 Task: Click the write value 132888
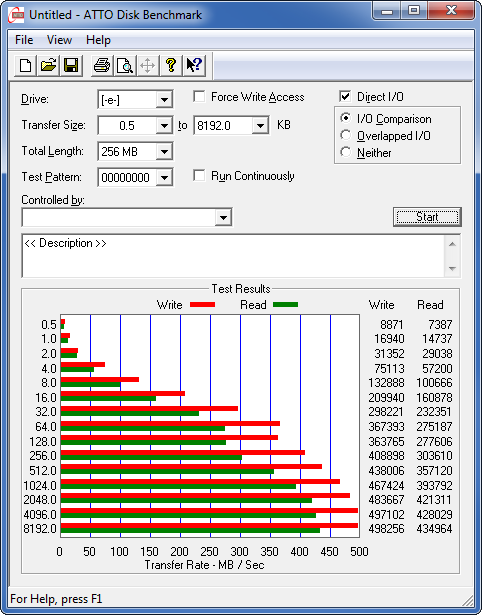tap(386, 382)
